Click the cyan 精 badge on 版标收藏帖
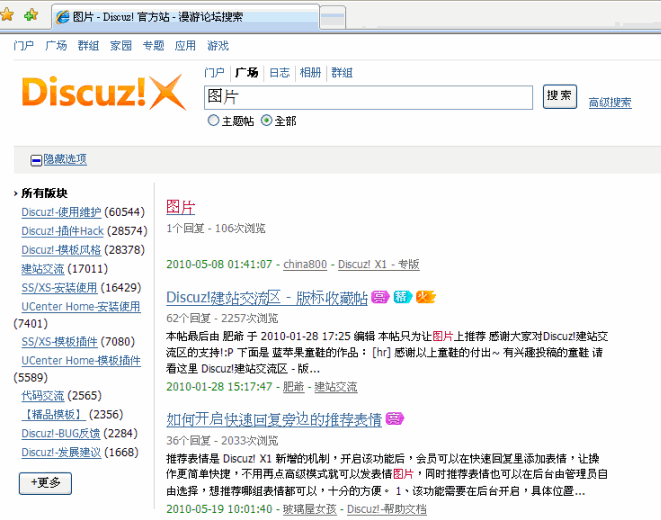 coord(403,297)
